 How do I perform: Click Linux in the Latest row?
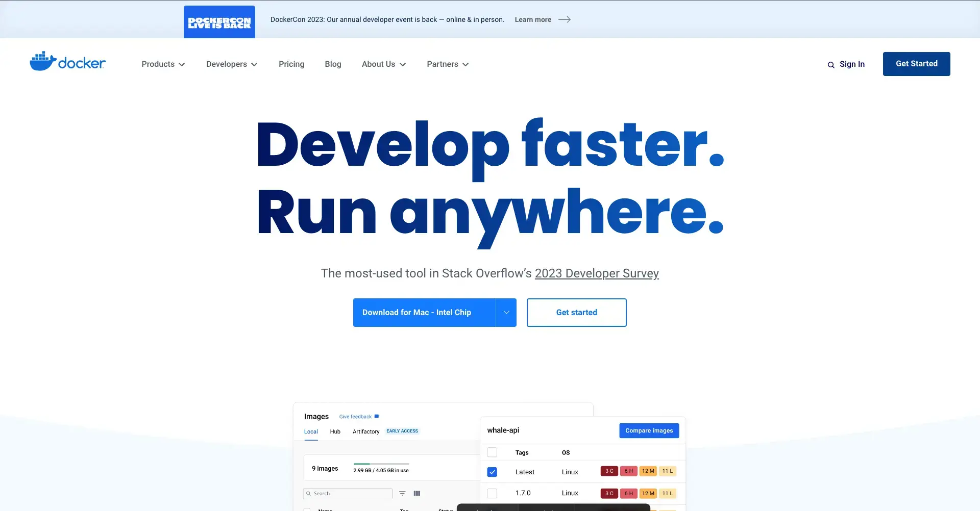click(570, 472)
